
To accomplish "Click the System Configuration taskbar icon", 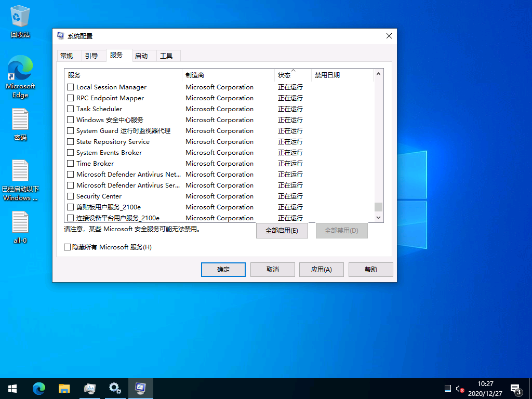I will [x=140, y=389].
